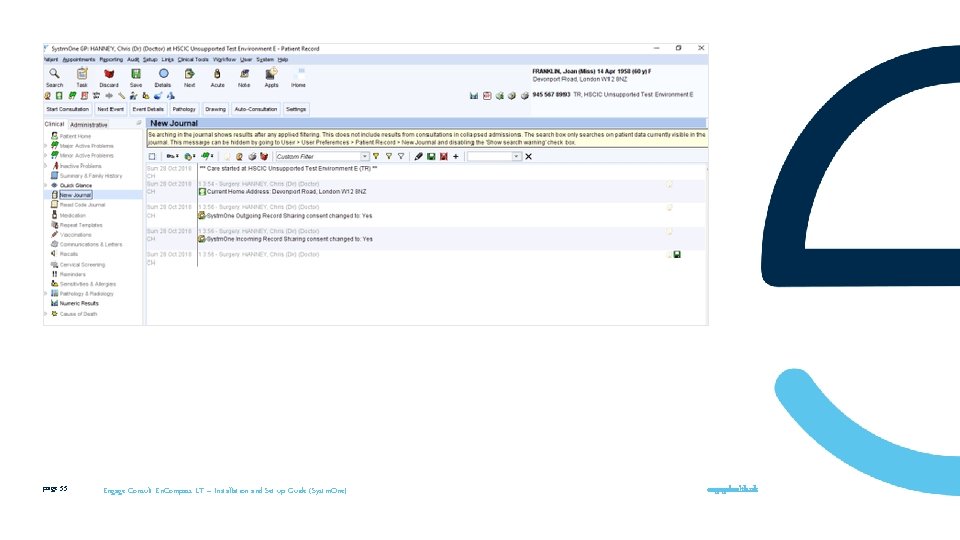Click green save icon in journal toolbar

click(x=431, y=157)
